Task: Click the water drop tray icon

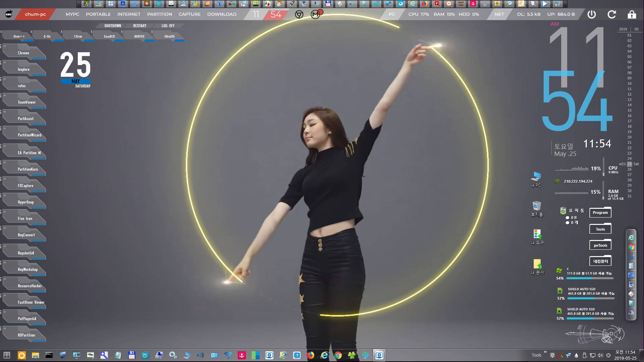Action: coord(576,355)
